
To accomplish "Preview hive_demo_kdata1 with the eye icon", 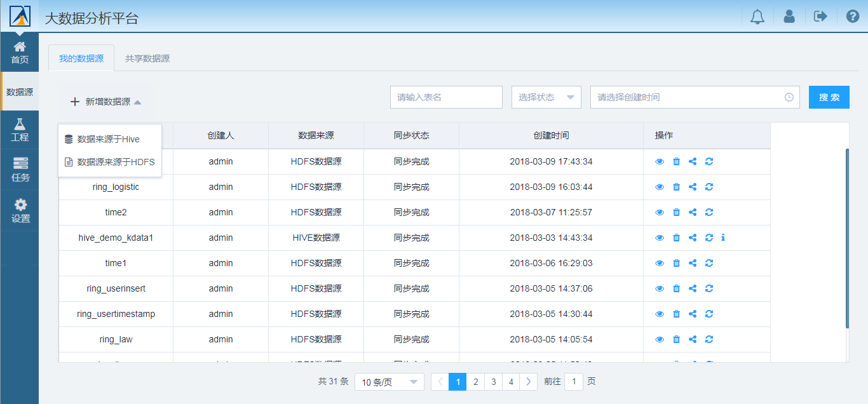I will coord(660,238).
